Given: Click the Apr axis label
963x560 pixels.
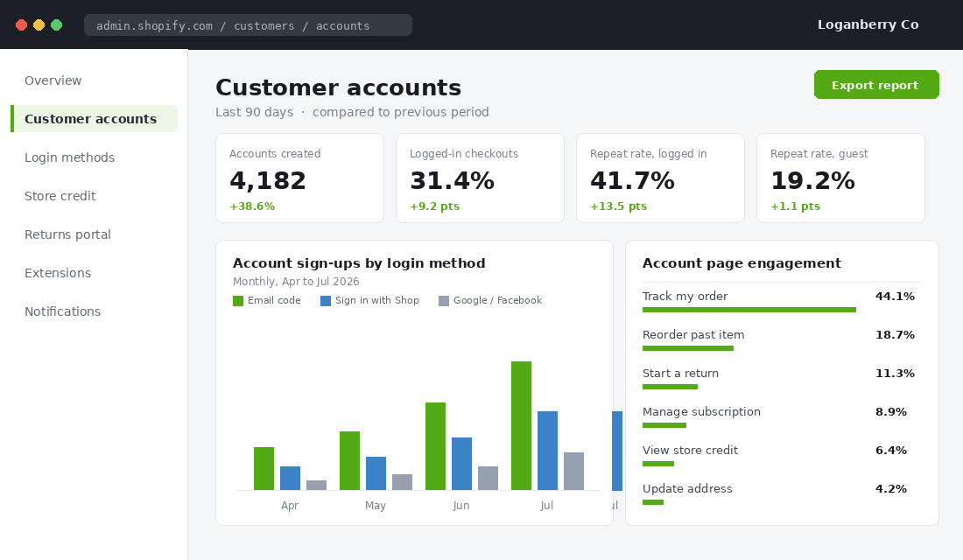Looking at the screenshot, I should click(x=290, y=506).
